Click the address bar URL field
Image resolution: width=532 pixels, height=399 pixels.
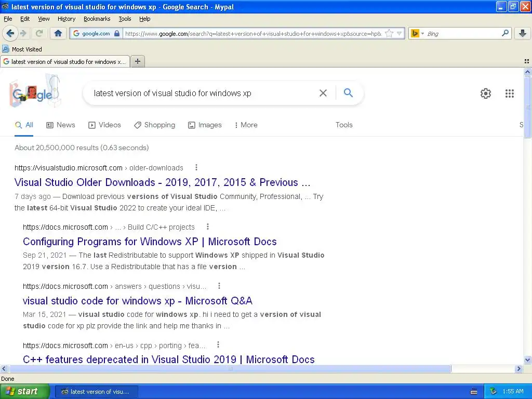coord(253,34)
